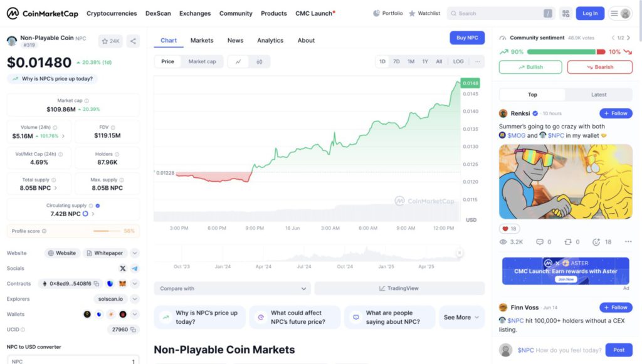
Task: Copy the contract address icon
Action: click(x=96, y=283)
